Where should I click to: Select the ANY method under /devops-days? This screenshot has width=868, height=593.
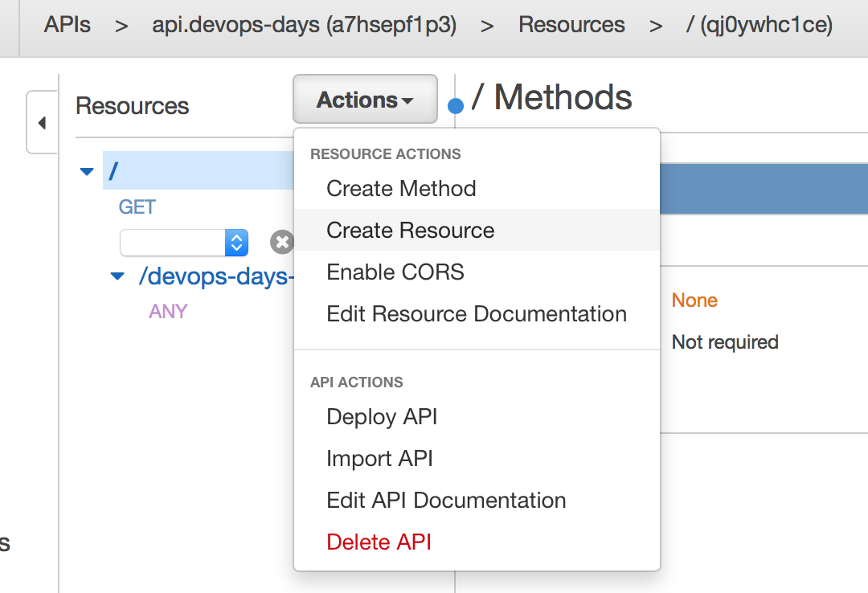tap(168, 312)
